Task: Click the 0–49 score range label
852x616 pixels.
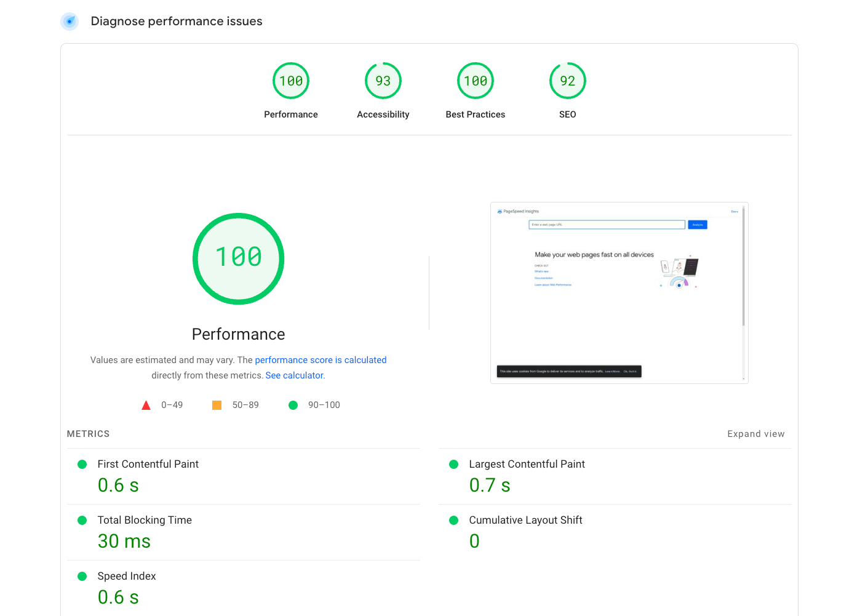Action: point(172,405)
